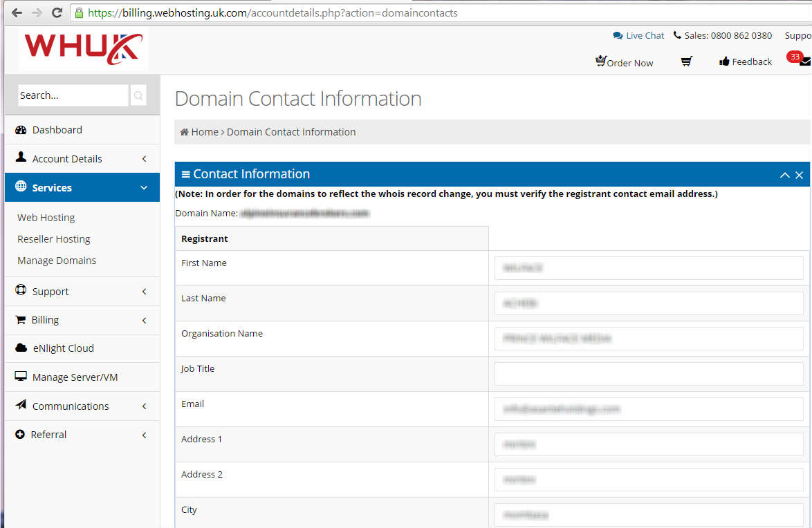Click the Job Title input field
This screenshot has height=528, width=812.
pyautogui.click(x=648, y=374)
